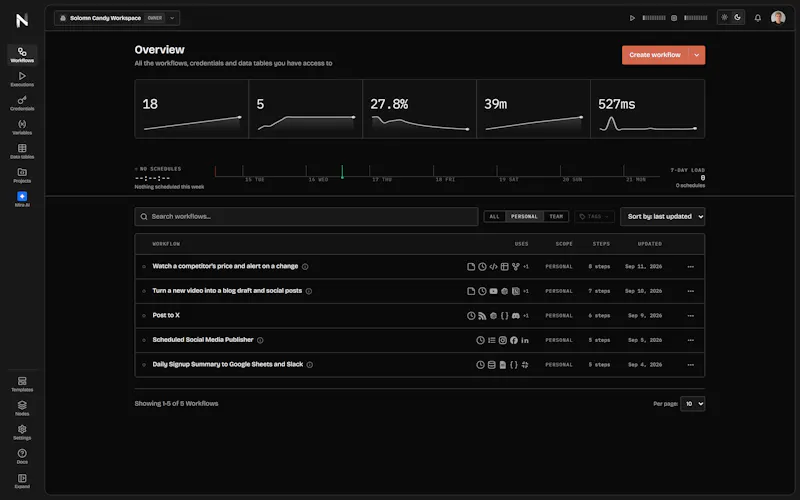Screen dimensions: 800x500
Task: Open the Credentials page from sidebar
Action: click(x=22, y=103)
